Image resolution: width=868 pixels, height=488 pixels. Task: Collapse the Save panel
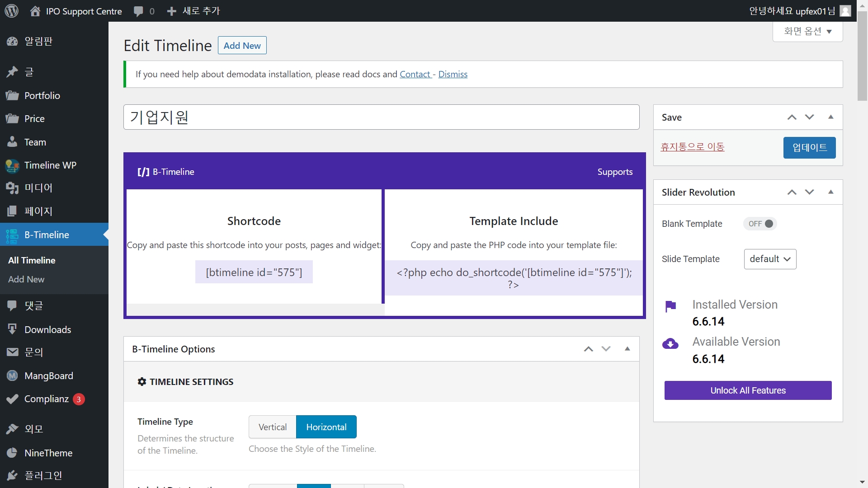point(831,117)
